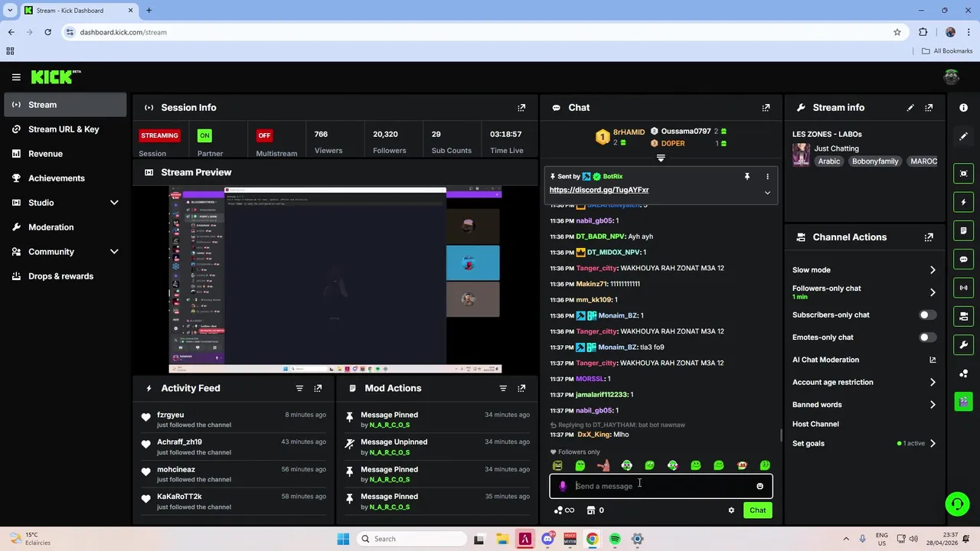Open Activity Feed filter options

pos(299,388)
